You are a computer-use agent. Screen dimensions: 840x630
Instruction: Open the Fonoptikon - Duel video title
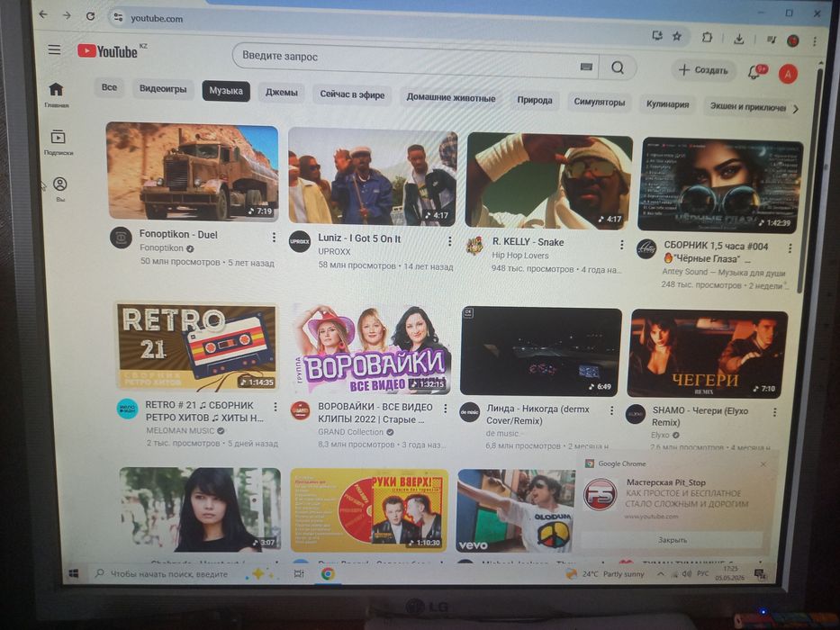point(178,234)
